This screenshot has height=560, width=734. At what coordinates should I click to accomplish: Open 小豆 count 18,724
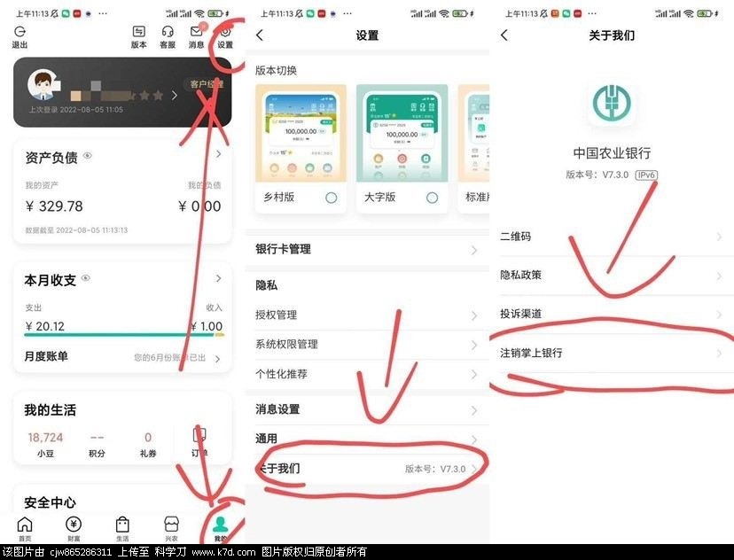[x=45, y=444]
